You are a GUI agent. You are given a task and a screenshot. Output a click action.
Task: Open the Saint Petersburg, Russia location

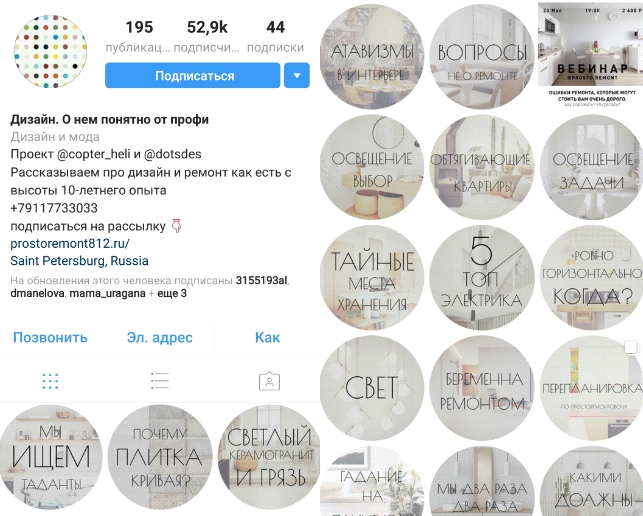click(x=79, y=261)
